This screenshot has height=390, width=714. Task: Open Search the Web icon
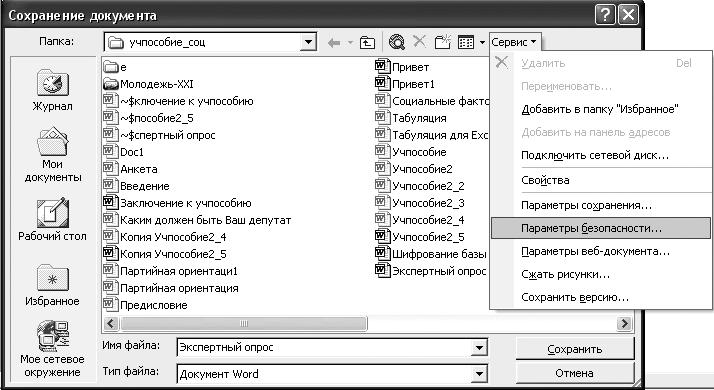[x=396, y=42]
